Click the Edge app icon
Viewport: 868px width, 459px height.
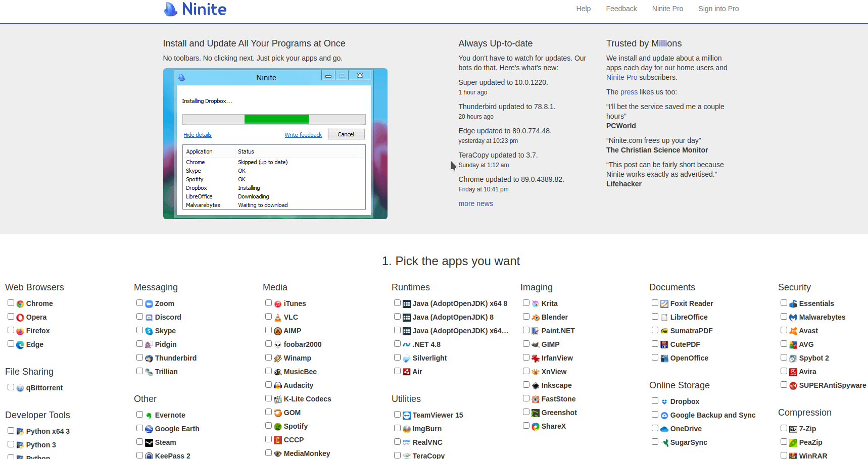[20, 345]
